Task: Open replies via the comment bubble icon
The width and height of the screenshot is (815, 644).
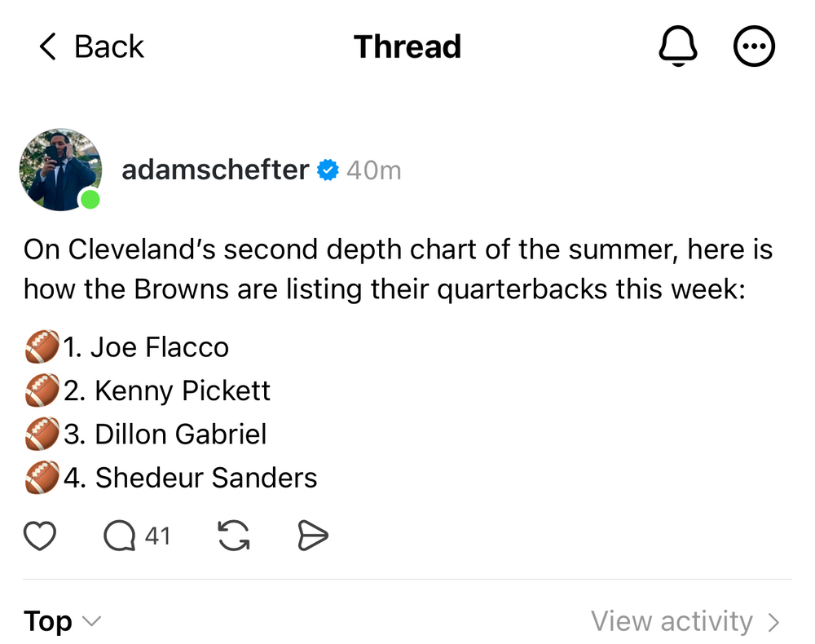Action: coord(120,536)
